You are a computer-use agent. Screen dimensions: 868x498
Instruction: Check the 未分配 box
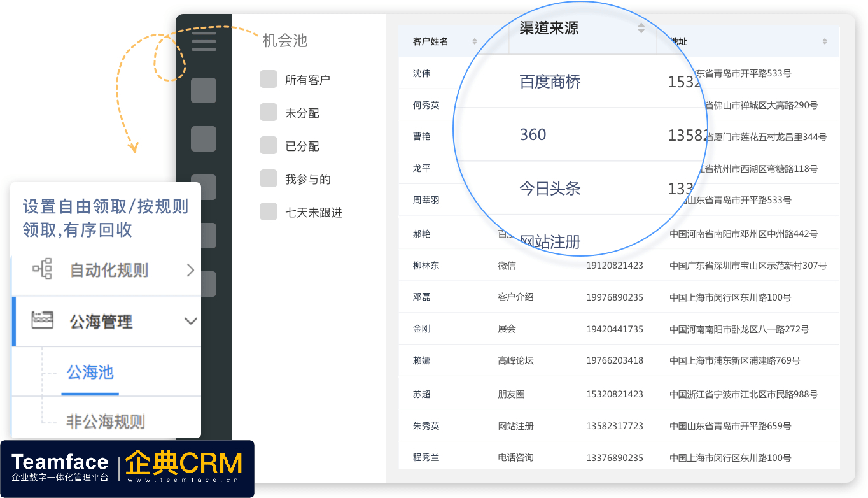point(269,112)
